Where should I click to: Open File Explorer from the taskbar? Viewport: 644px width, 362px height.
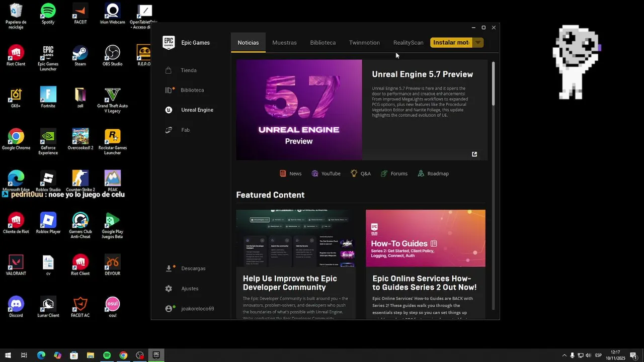pos(90,355)
